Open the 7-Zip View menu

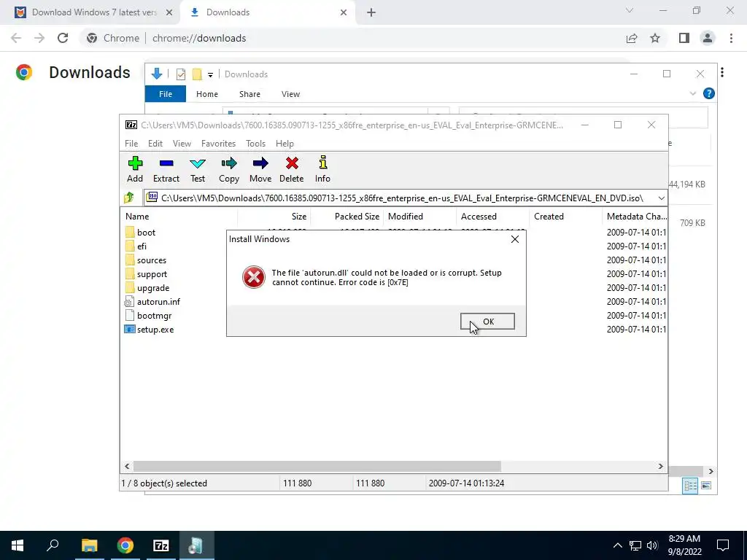pyautogui.click(x=182, y=144)
